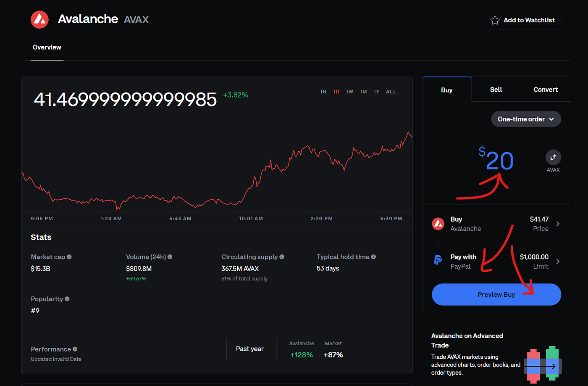The width and height of the screenshot is (588, 386).
Task: Open the Performance info icon
Action: pos(75,349)
